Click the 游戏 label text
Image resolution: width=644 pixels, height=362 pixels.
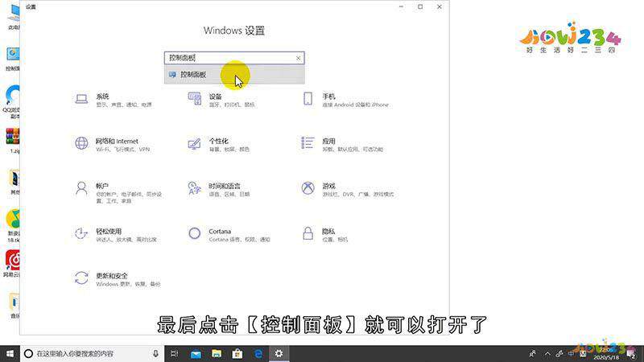[x=329, y=186]
